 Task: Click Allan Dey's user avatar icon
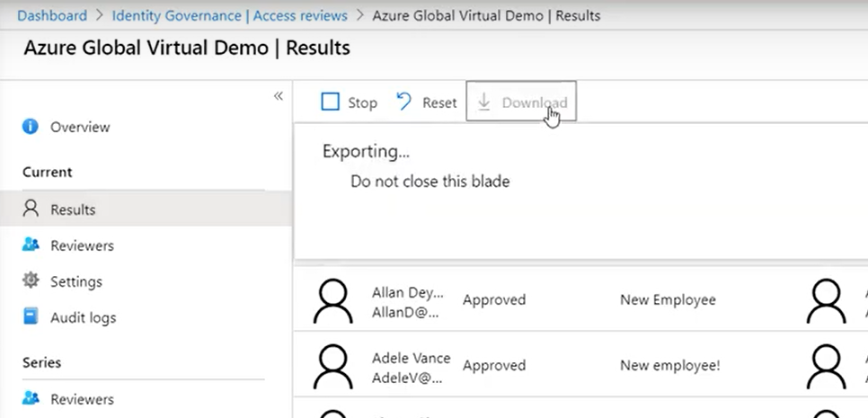coord(332,300)
